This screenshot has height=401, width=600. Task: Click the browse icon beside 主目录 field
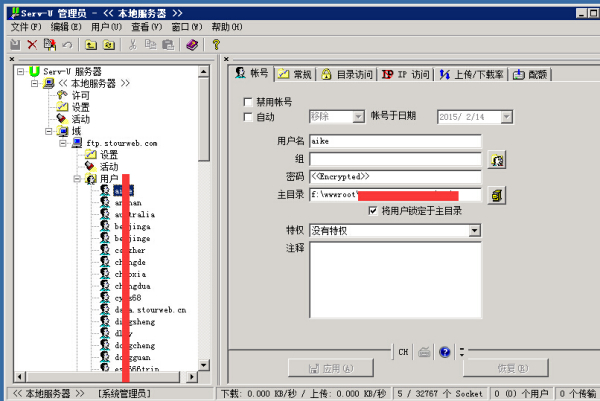(x=497, y=196)
